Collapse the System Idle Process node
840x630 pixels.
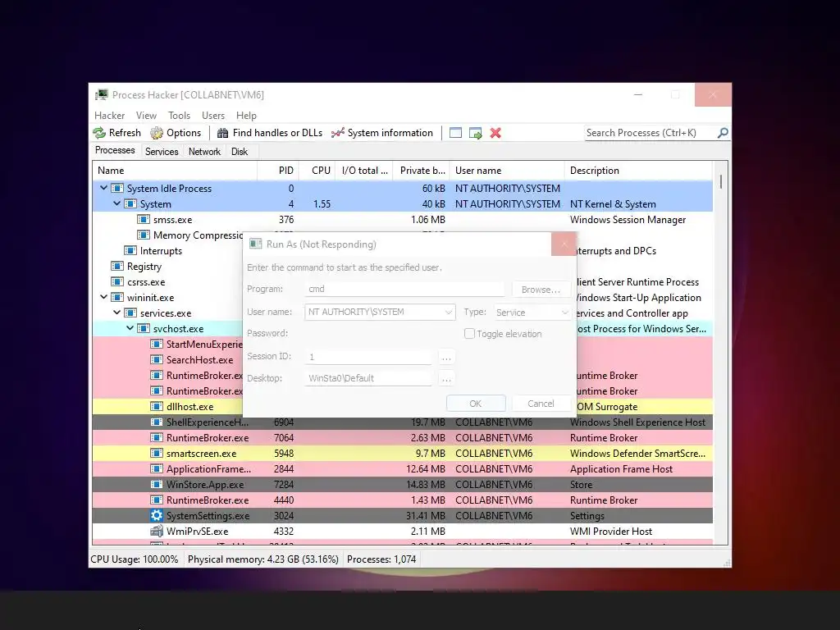point(104,188)
